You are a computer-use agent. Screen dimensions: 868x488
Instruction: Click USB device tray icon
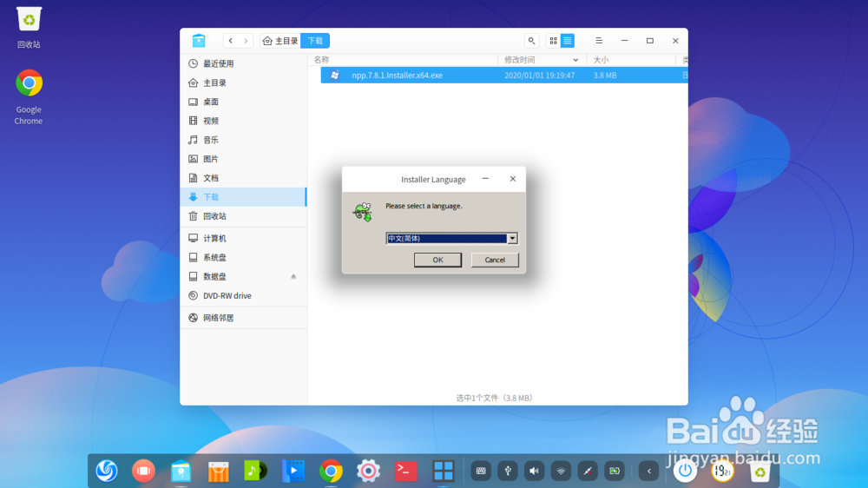508,471
